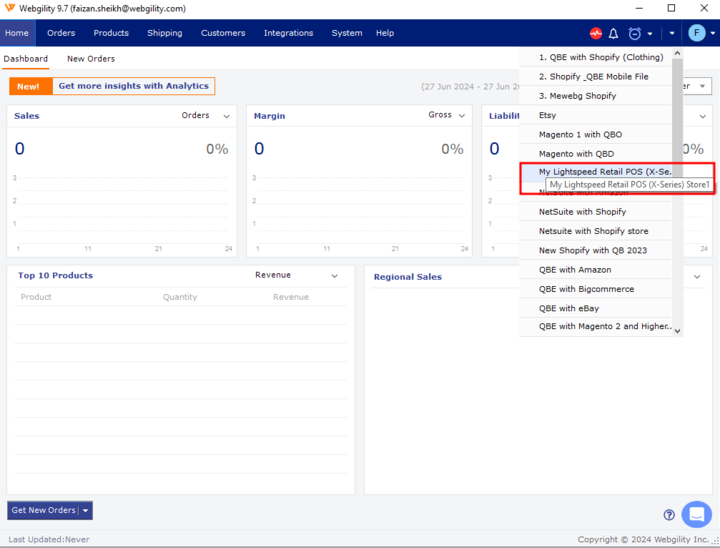Open the help question mark icon
Viewport: 720px width, 548px height.
click(669, 515)
